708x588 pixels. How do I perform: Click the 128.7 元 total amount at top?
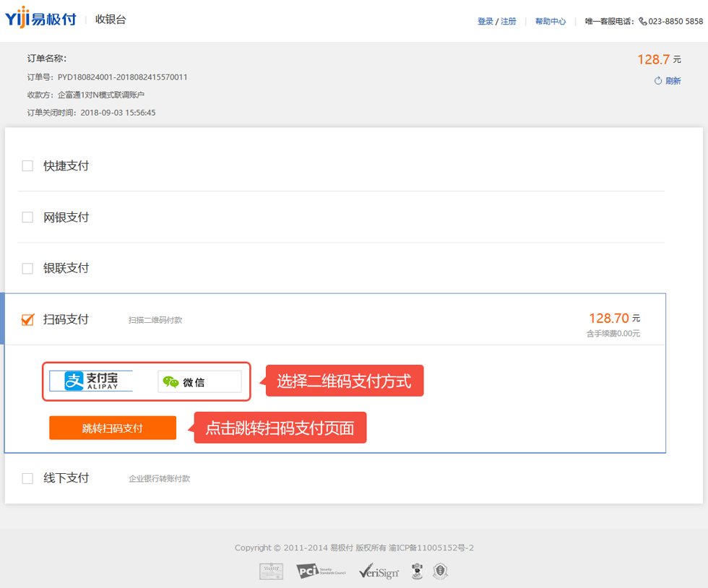pyautogui.click(x=659, y=59)
